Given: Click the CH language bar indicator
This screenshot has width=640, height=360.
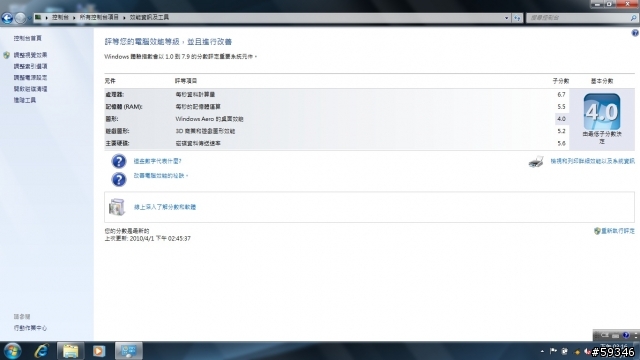Looking at the screenshot, I should (x=605, y=335).
